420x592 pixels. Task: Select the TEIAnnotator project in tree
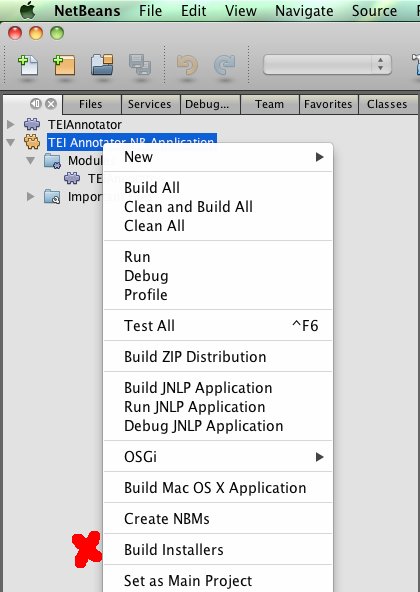[x=85, y=125]
